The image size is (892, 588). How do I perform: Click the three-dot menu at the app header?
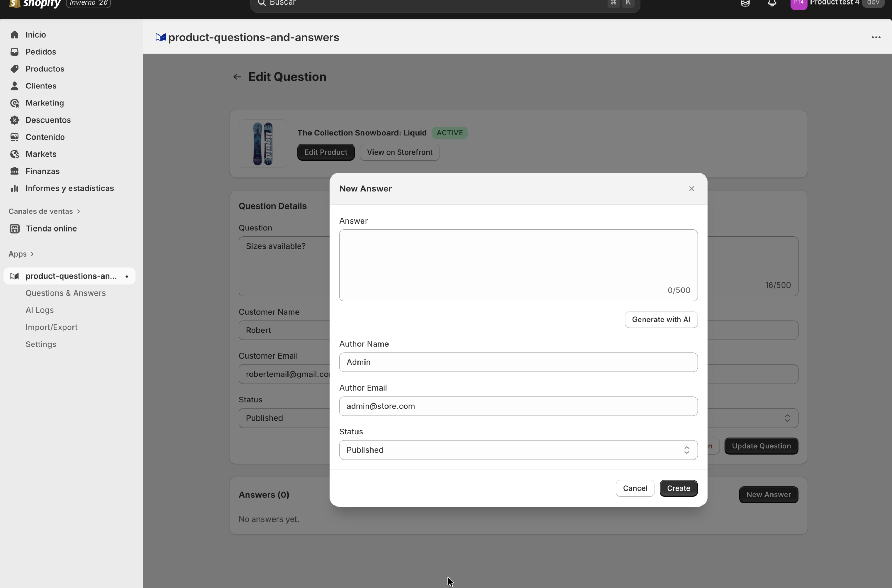(x=876, y=37)
